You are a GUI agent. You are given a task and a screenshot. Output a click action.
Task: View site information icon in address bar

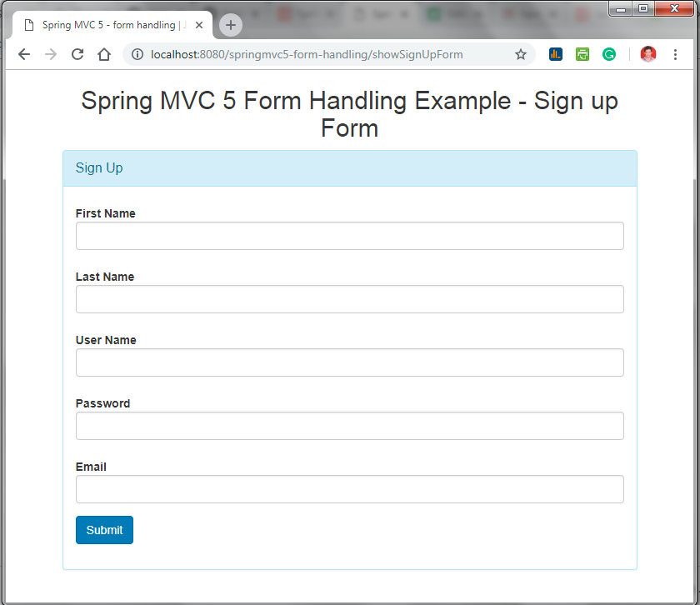coord(137,54)
